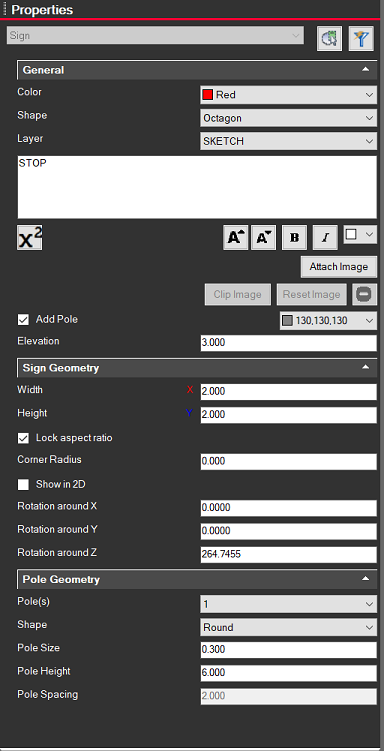This screenshot has height=751, width=384.
Task: Click the Elevation label
Action: coord(38,341)
